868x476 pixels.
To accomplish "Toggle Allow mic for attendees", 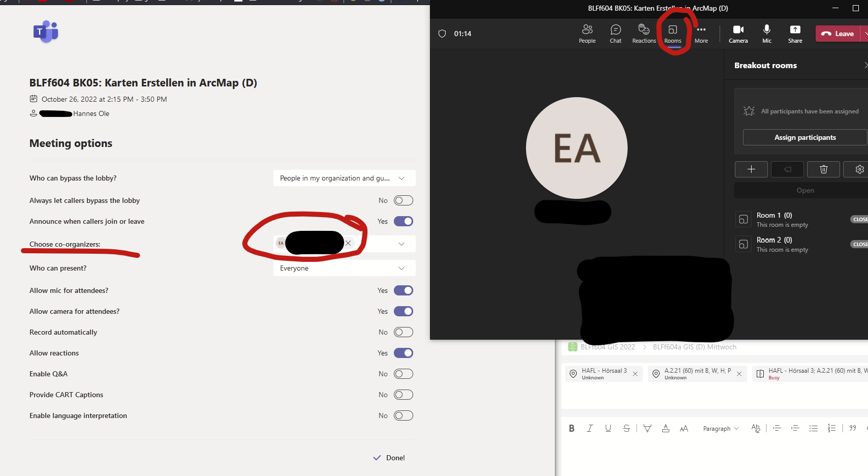I will click(404, 290).
